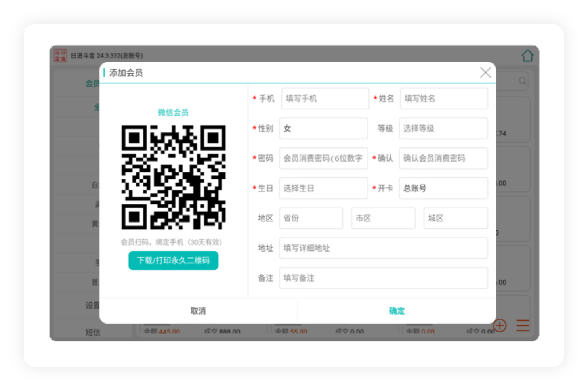Click the orange plus circle icon

(x=500, y=325)
